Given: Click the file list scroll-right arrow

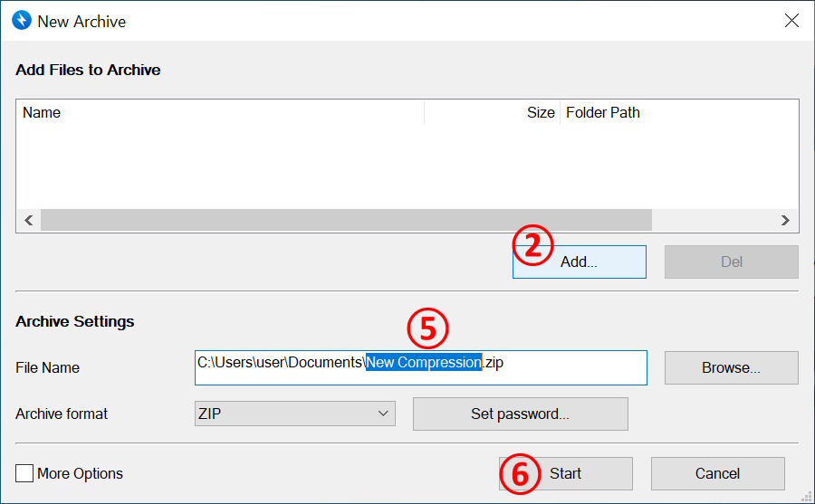Looking at the screenshot, I should pos(786,220).
